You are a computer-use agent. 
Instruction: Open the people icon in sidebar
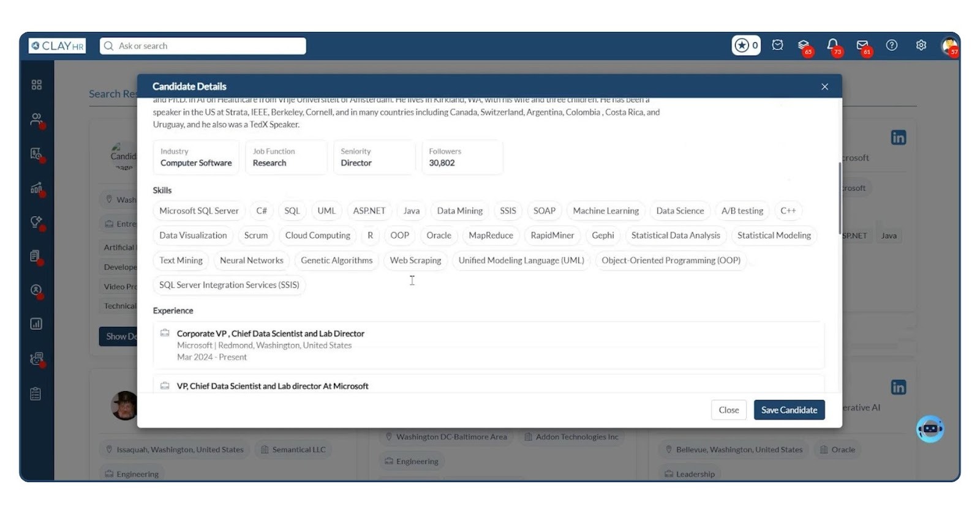point(37,119)
